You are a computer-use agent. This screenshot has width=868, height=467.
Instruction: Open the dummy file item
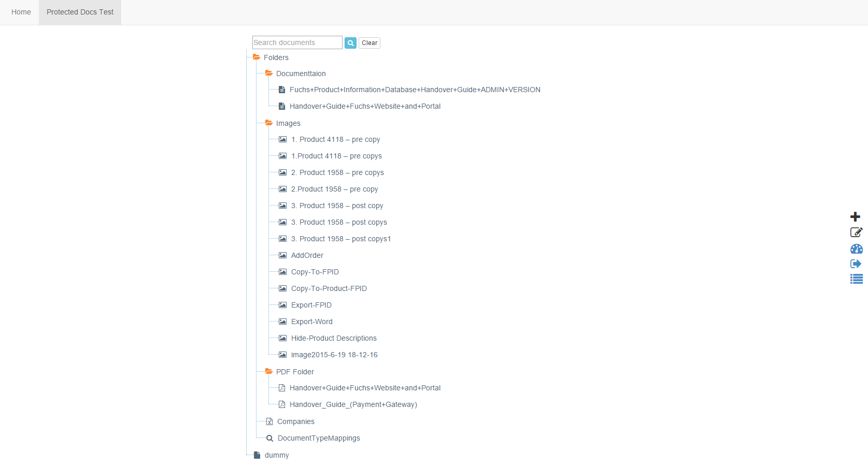pyautogui.click(x=276, y=455)
